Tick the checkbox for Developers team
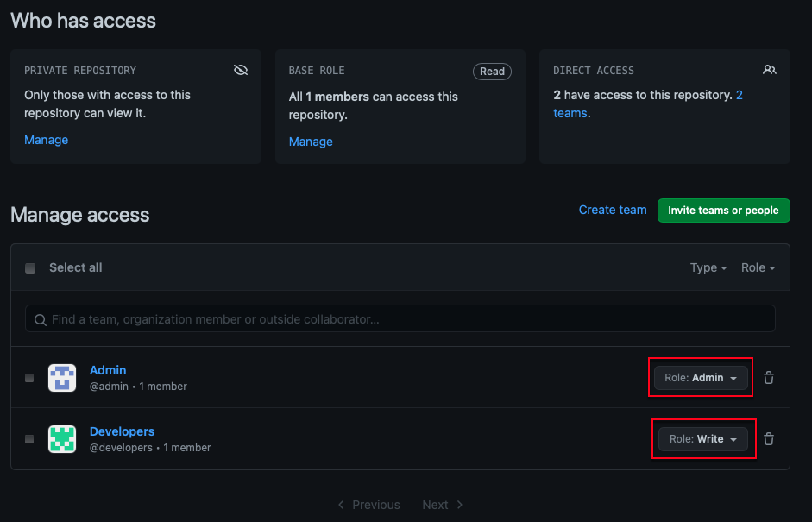Viewport: 812px width, 522px height. tap(29, 439)
